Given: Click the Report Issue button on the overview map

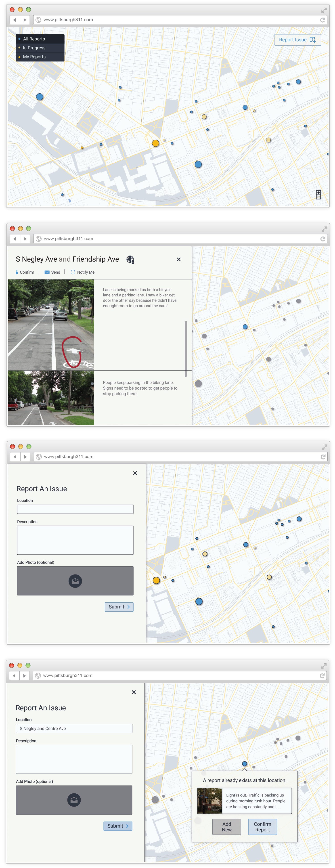Looking at the screenshot, I should tap(297, 40).
